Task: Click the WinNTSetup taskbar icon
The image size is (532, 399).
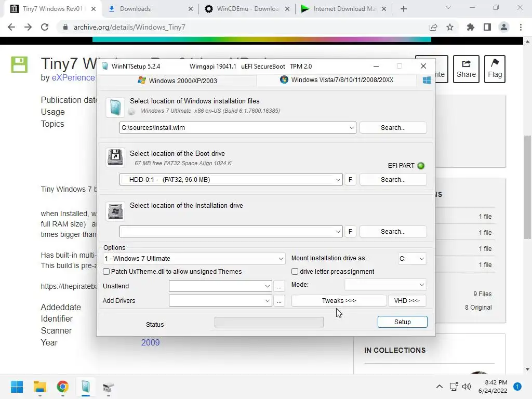Action: click(86, 387)
